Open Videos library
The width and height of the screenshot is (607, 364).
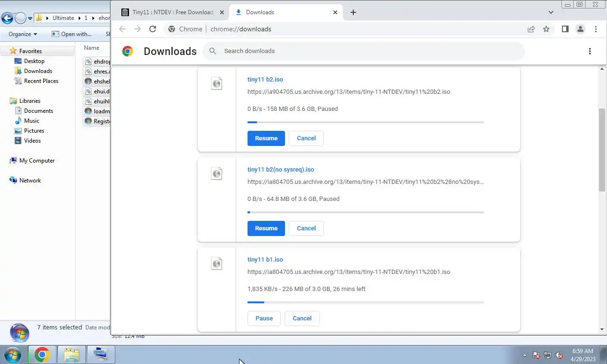32,141
